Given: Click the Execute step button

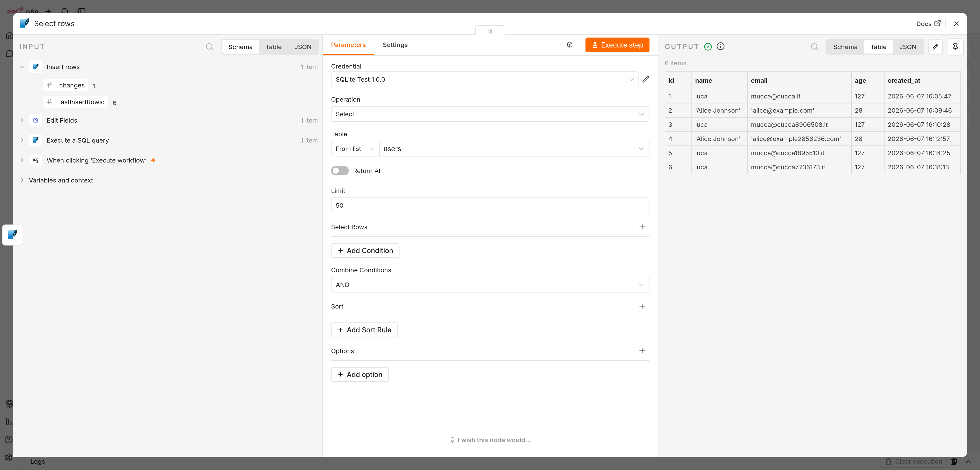Looking at the screenshot, I should click(617, 45).
